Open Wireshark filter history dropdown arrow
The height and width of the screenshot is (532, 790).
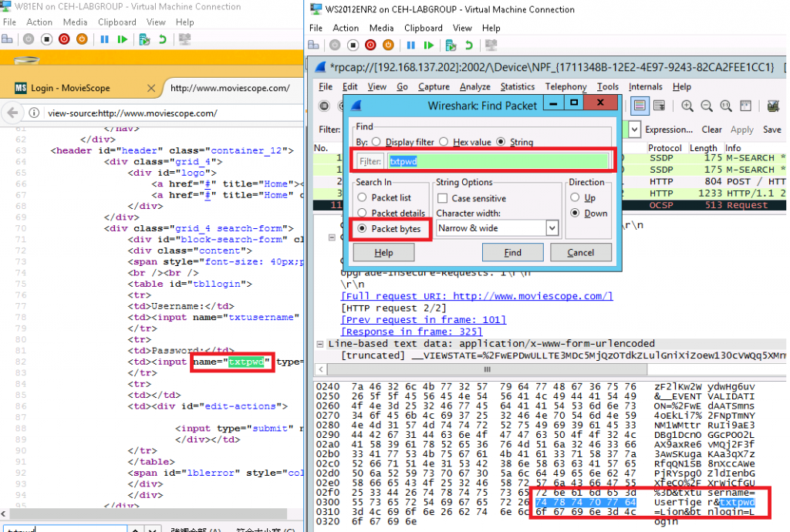(634, 130)
